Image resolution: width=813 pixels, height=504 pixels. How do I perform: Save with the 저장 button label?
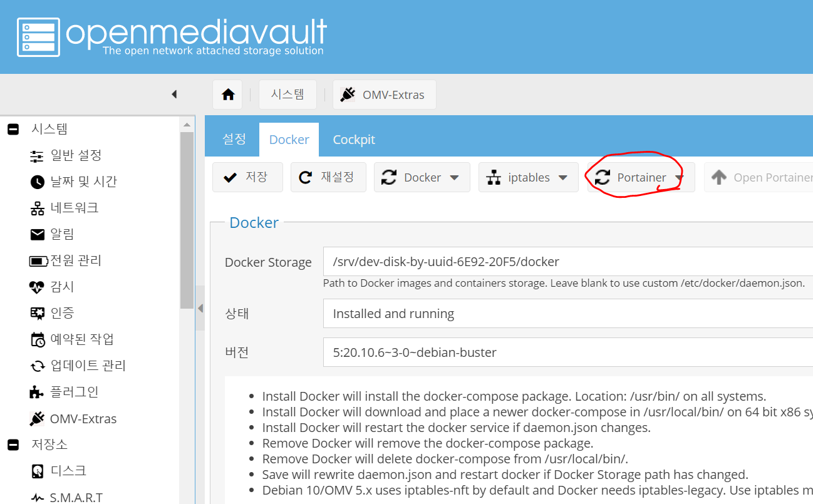256,177
